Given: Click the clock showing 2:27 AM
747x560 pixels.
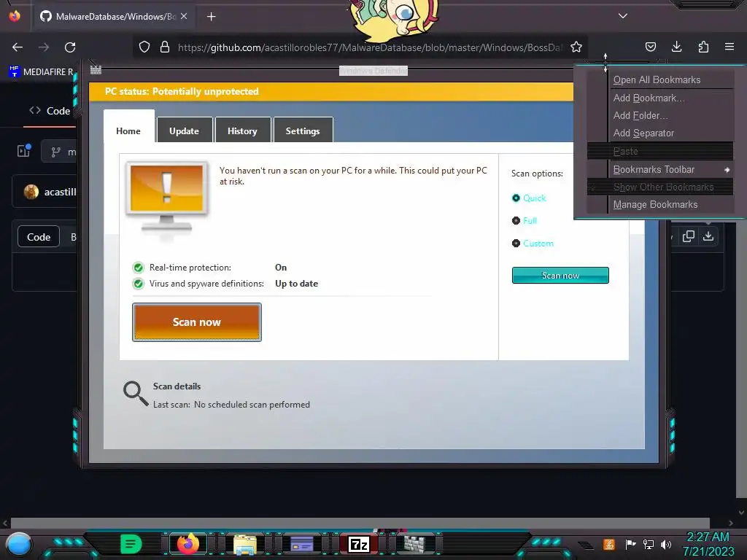Looking at the screenshot, I should click(x=708, y=537).
